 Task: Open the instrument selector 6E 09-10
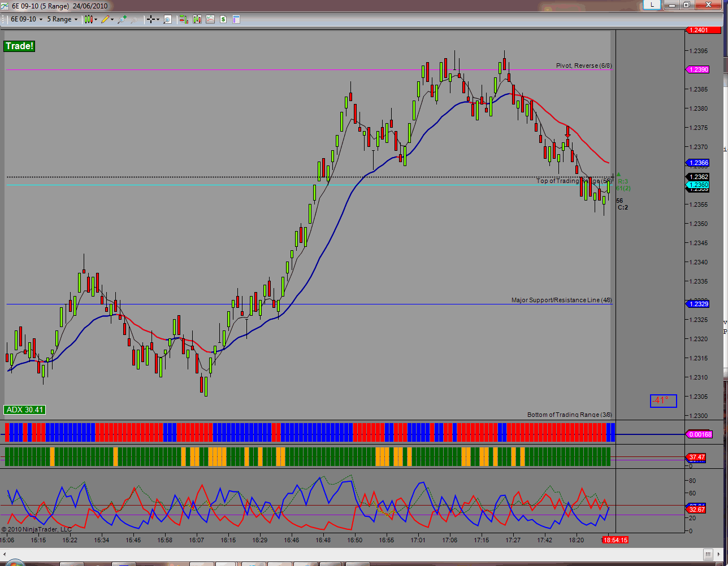tap(27, 19)
